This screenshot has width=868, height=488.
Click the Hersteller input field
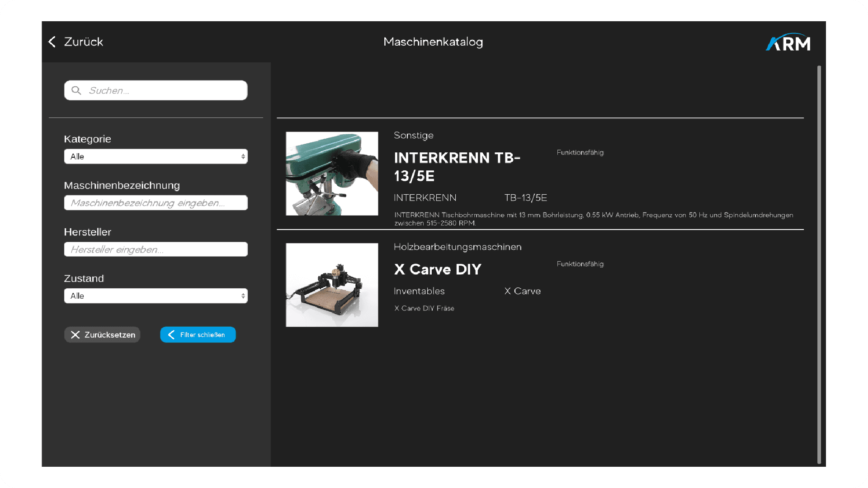pyautogui.click(x=156, y=249)
